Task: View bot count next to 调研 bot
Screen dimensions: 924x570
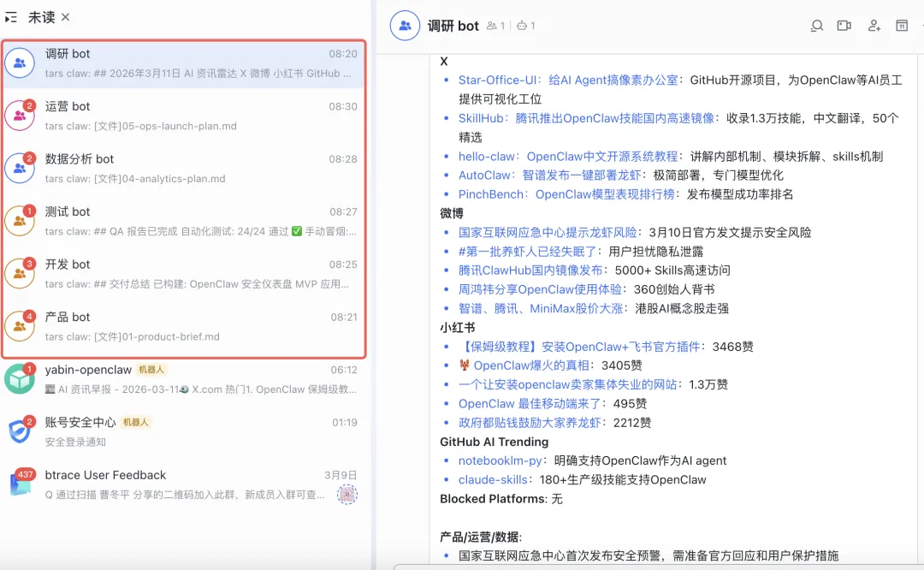Action: click(525, 26)
